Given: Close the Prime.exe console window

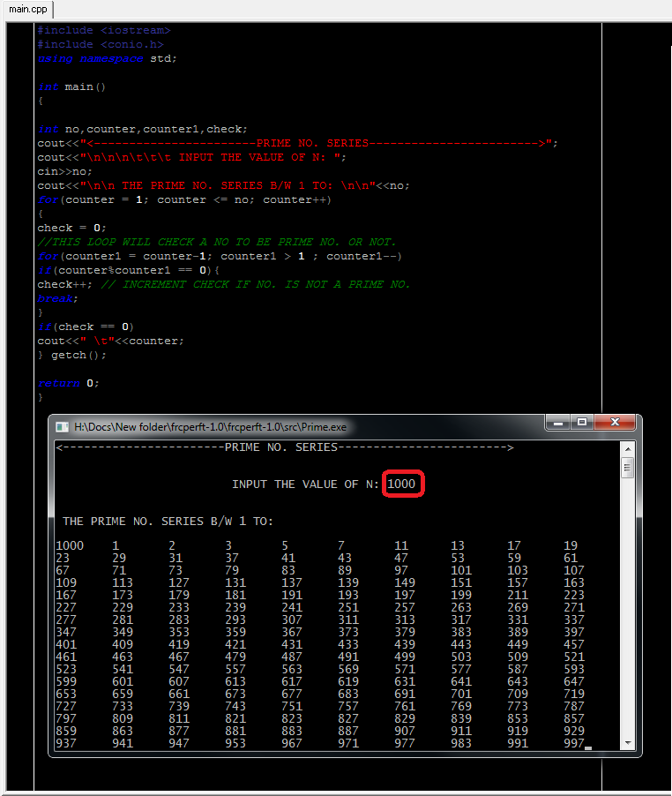Looking at the screenshot, I should [615, 423].
